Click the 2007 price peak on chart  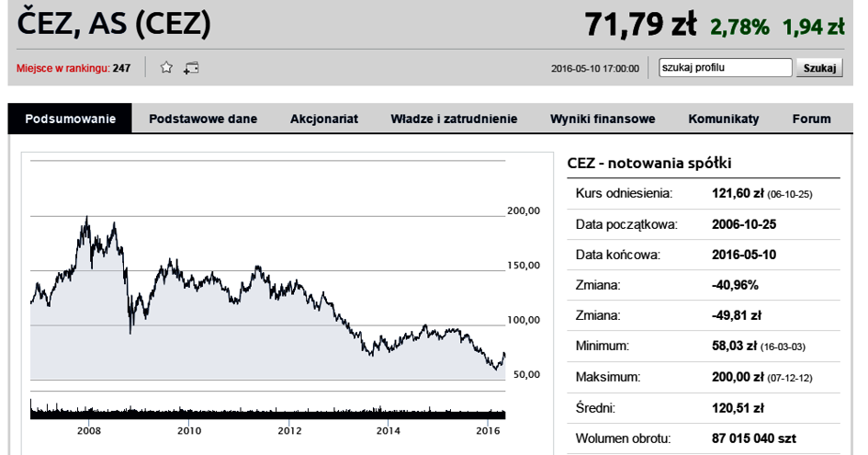coord(86,217)
